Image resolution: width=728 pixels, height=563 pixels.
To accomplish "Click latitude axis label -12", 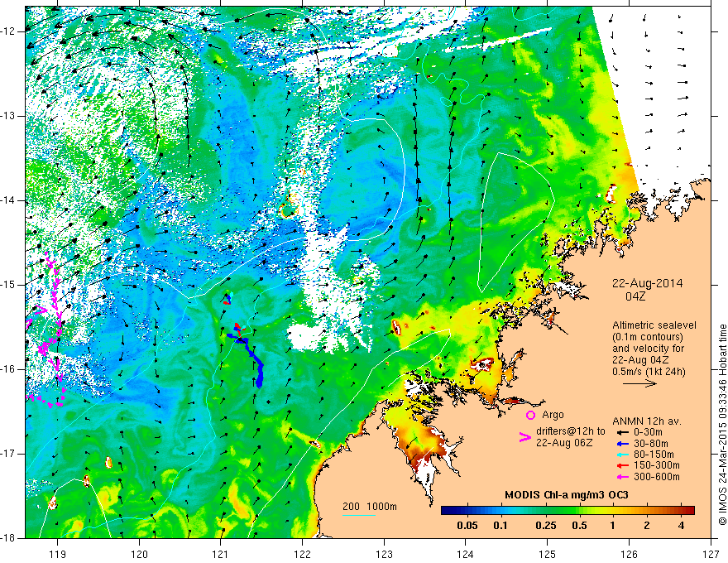I will 9,31.
